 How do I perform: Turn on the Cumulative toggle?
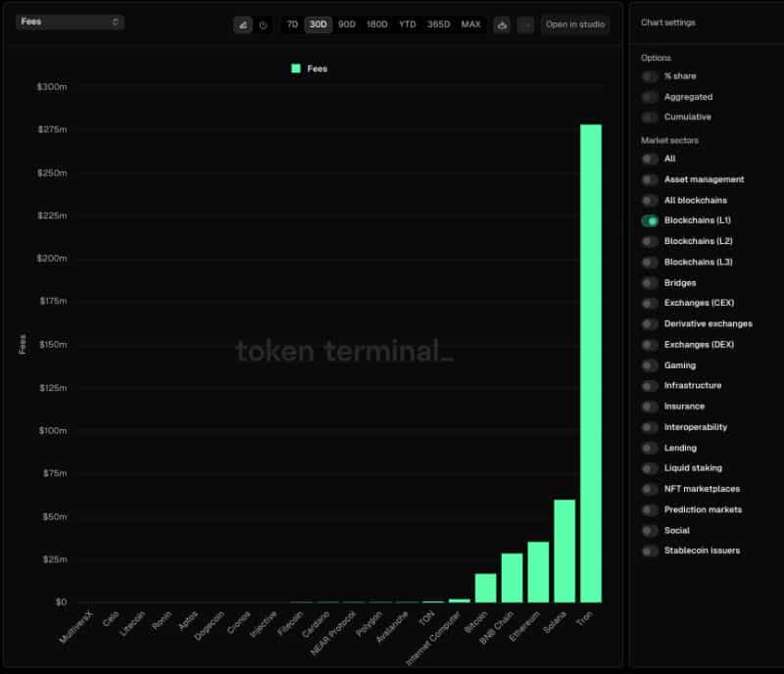click(650, 117)
